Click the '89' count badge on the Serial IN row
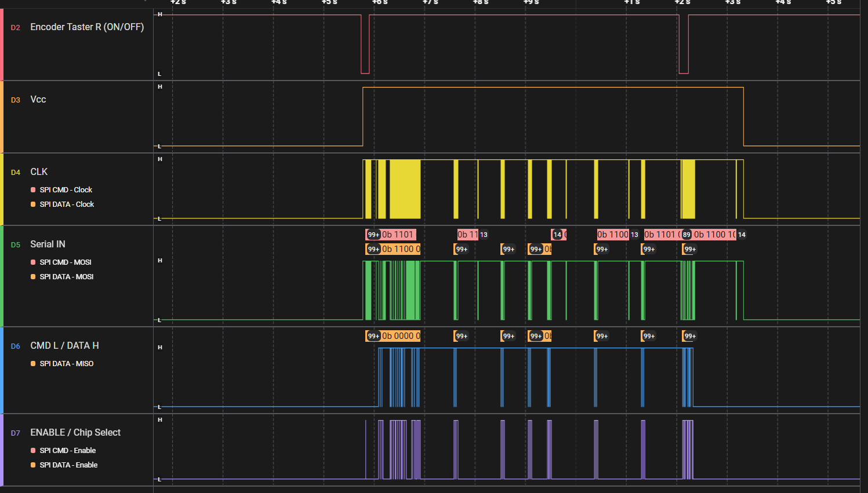Image resolution: width=868 pixels, height=493 pixels. (687, 235)
